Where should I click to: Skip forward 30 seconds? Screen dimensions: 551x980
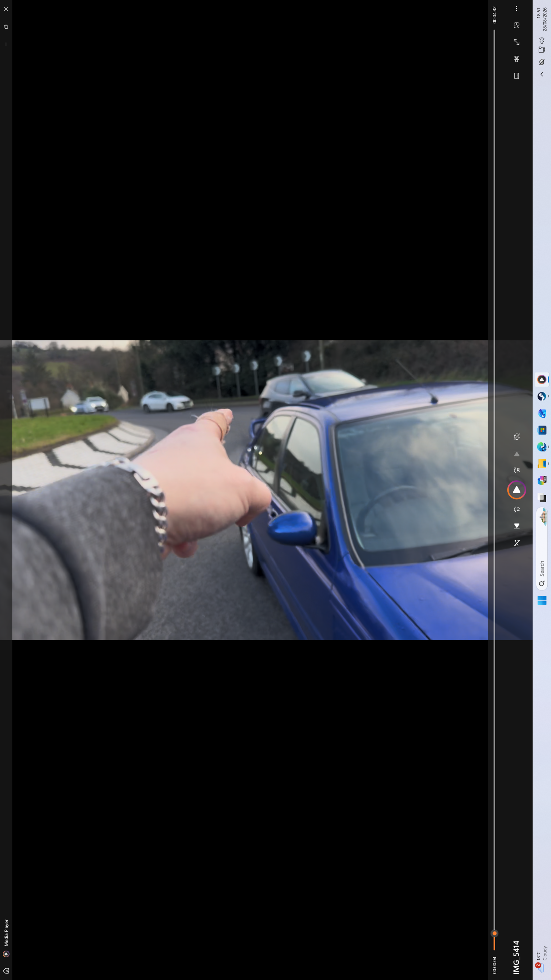[x=517, y=470]
